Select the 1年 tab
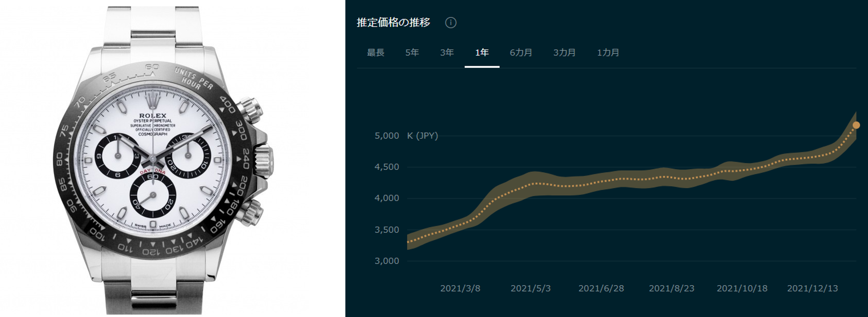Image resolution: width=868 pixels, height=317 pixels. pyautogui.click(x=482, y=53)
